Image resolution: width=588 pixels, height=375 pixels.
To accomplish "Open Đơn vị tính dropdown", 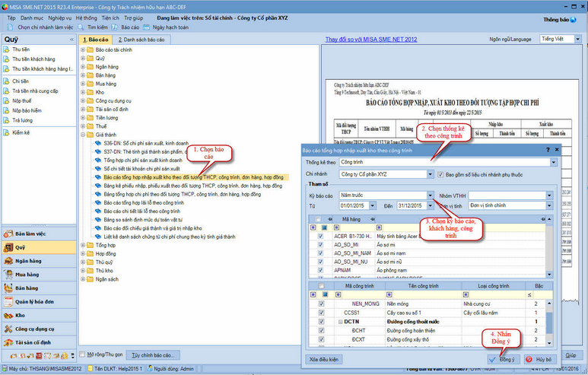I will pyautogui.click(x=549, y=205).
